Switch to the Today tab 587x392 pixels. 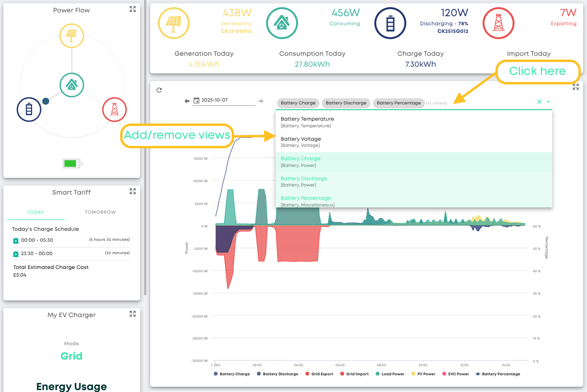36,212
